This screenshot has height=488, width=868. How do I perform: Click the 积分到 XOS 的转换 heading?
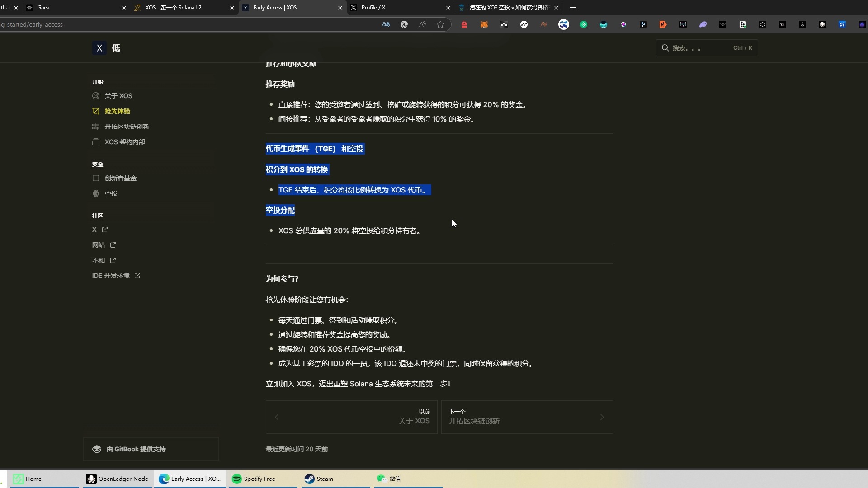click(297, 169)
